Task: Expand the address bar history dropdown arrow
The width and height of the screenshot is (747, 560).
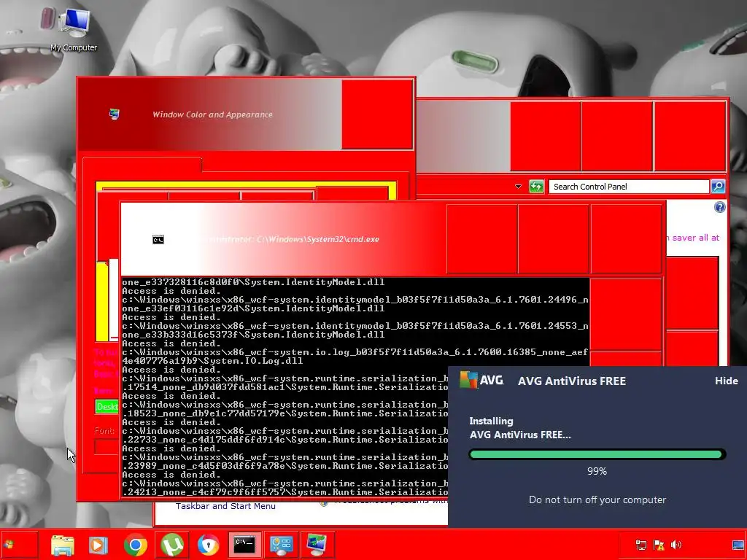Action: click(519, 187)
